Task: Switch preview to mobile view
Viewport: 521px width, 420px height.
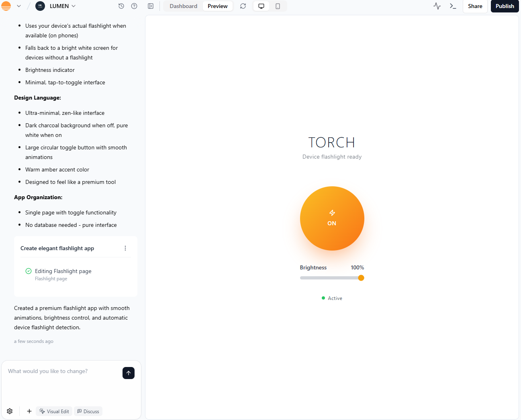Action: (x=278, y=6)
